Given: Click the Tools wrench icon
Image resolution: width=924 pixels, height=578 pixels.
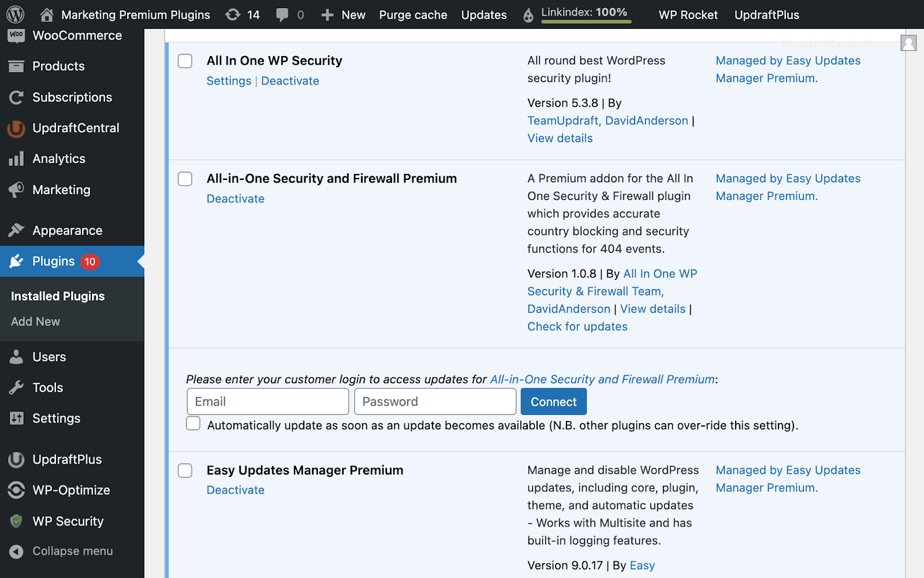Looking at the screenshot, I should point(16,387).
